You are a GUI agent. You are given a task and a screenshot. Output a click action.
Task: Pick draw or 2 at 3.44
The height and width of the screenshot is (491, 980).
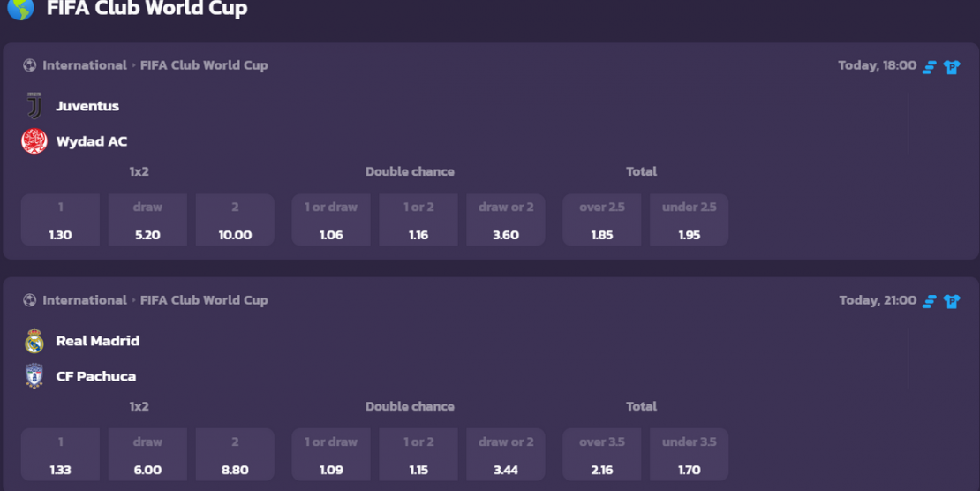point(506,455)
